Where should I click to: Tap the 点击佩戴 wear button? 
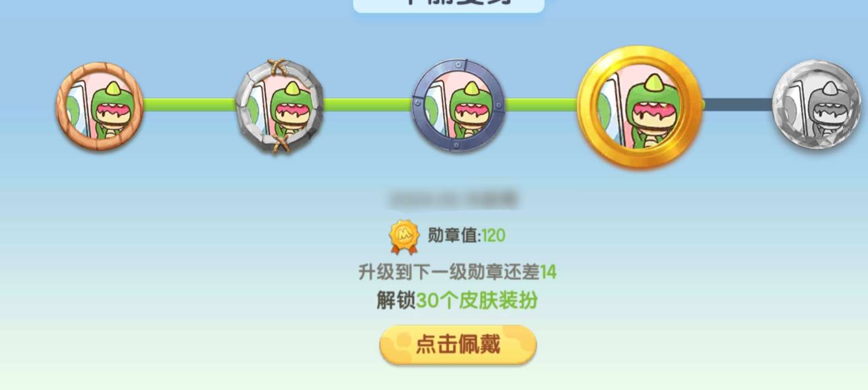point(458,345)
